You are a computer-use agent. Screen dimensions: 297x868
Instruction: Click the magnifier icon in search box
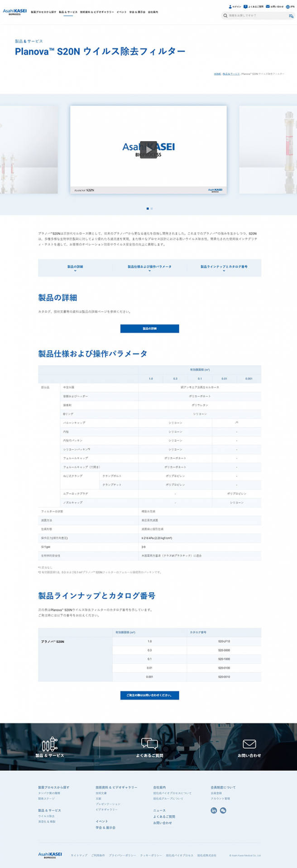pyautogui.click(x=225, y=16)
